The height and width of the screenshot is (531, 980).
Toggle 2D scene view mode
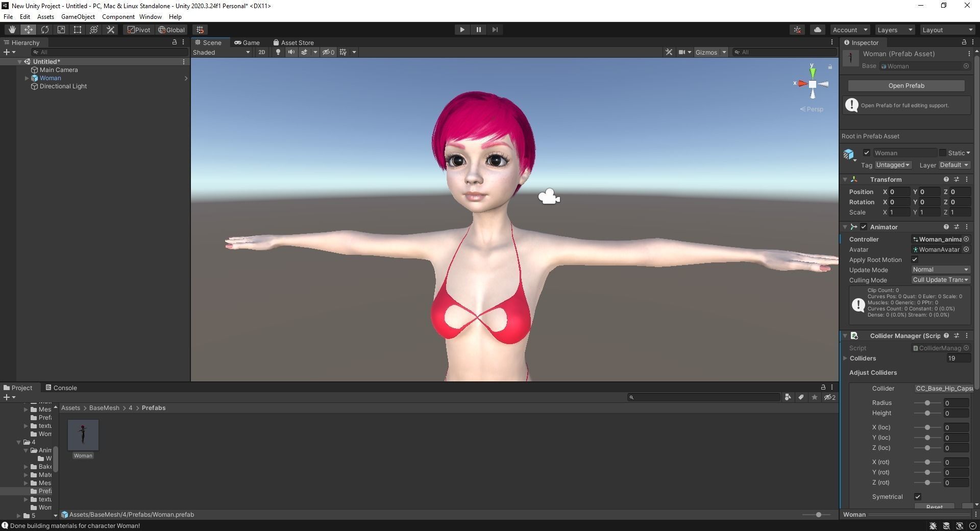(261, 52)
